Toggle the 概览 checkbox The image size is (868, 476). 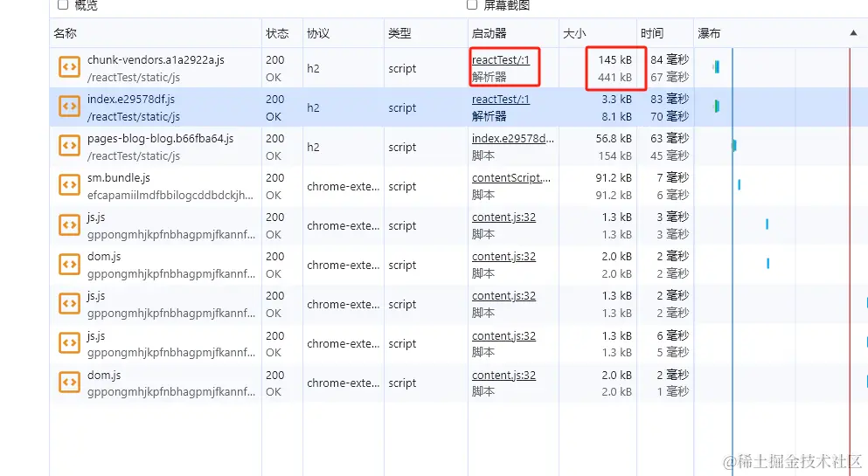pos(63,5)
